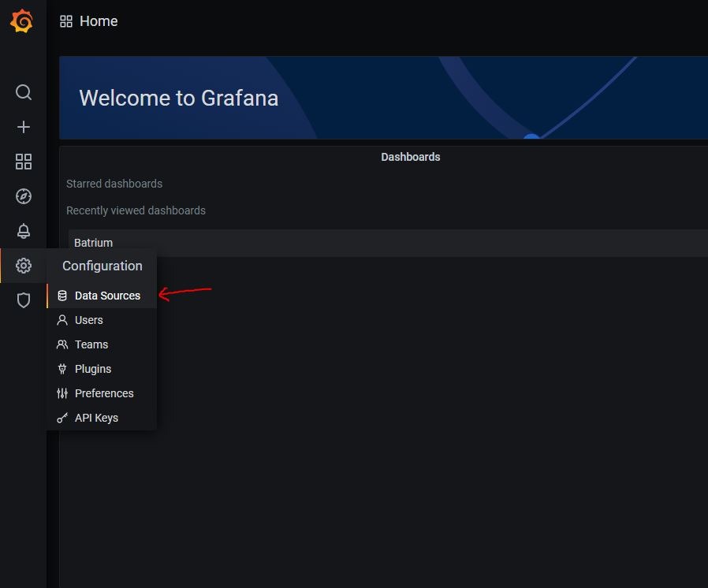This screenshot has height=588, width=708.
Task: Click the Configuration menu header
Action: (102, 266)
